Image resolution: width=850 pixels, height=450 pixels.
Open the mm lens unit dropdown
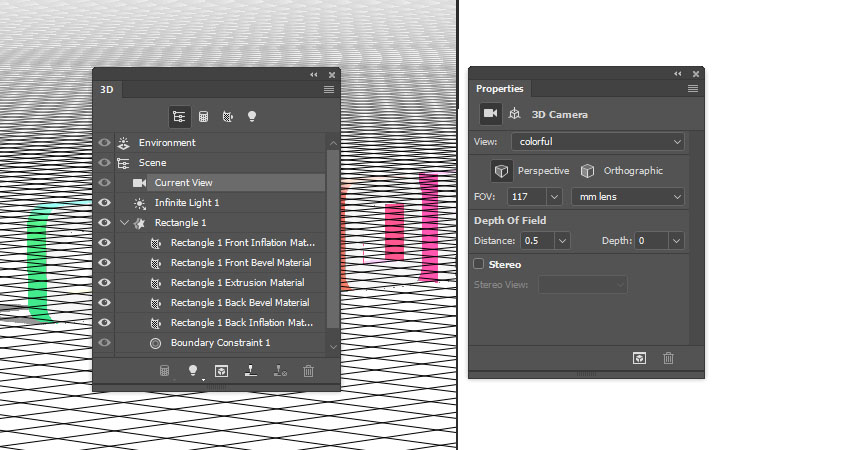[628, 197]
